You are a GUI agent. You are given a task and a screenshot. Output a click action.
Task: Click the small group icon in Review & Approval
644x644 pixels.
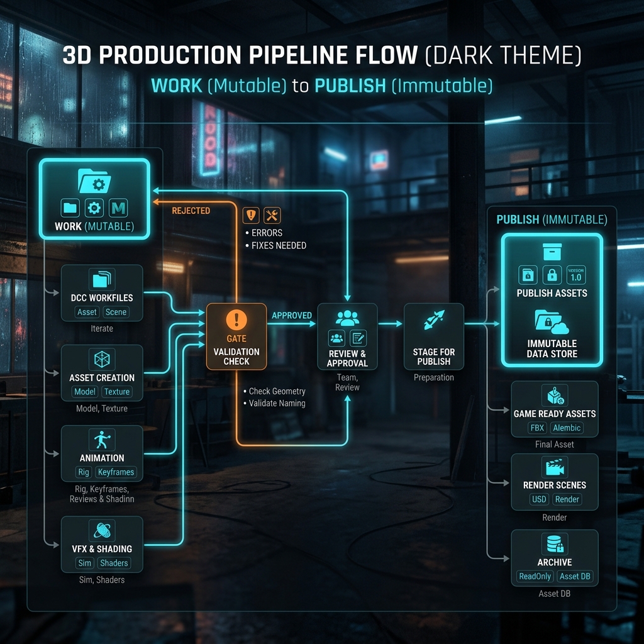coord(337,338)
